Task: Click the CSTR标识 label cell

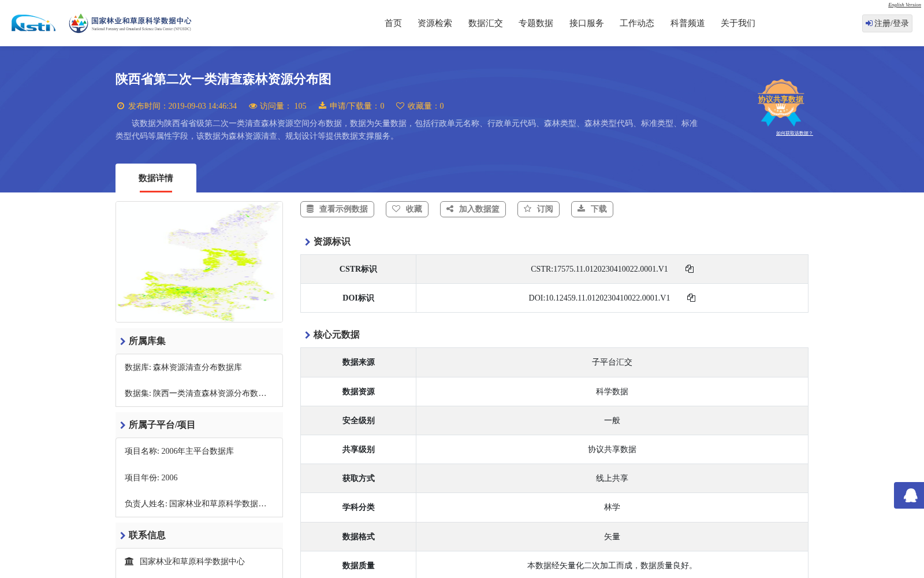Action: tap(358, 269)
